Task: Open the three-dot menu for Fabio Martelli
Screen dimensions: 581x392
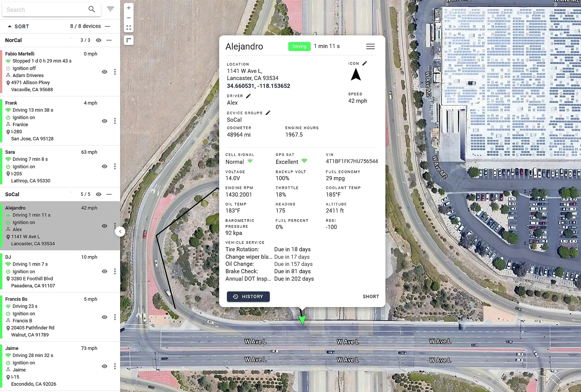Action: (x=115, y=72)
